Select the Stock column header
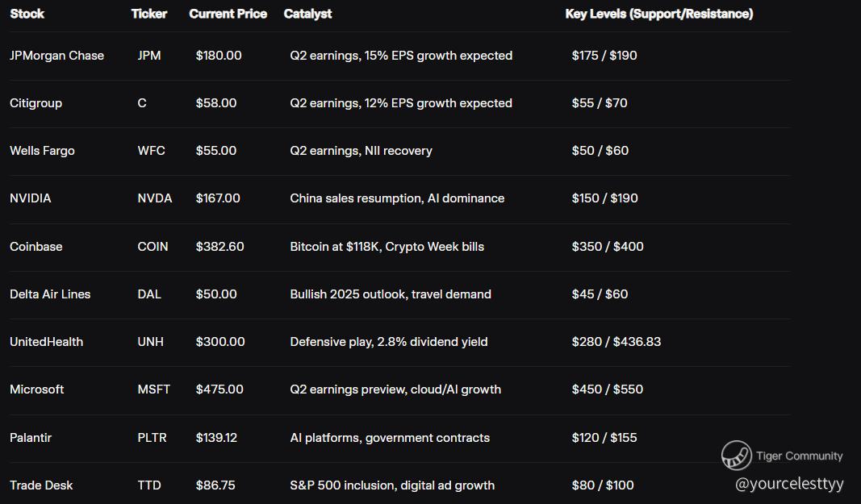 tap(27, 14)
